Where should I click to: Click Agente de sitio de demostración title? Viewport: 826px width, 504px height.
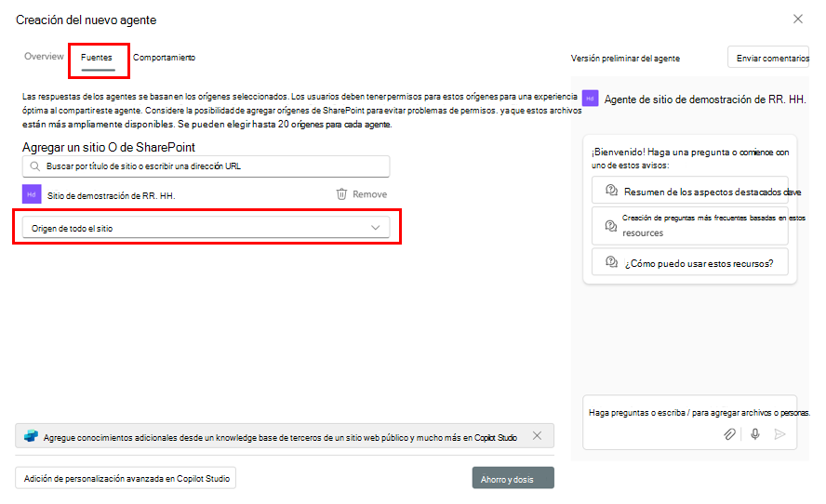point(705,99)
